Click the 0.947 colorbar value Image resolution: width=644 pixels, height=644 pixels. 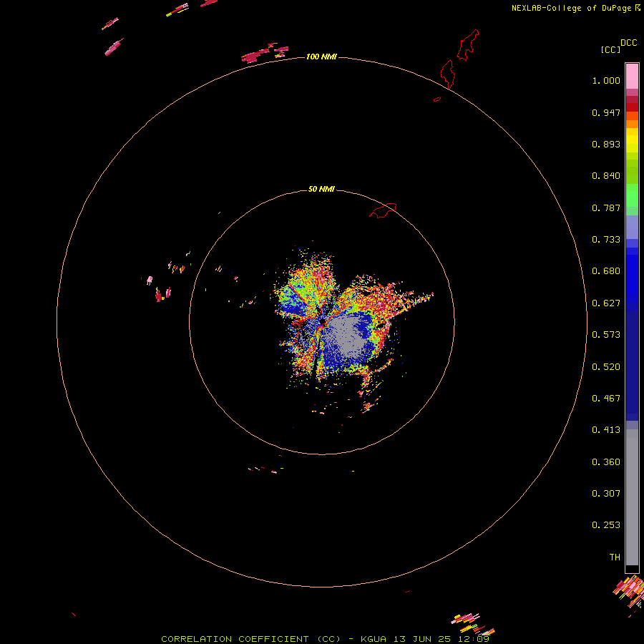pos(606,112)
